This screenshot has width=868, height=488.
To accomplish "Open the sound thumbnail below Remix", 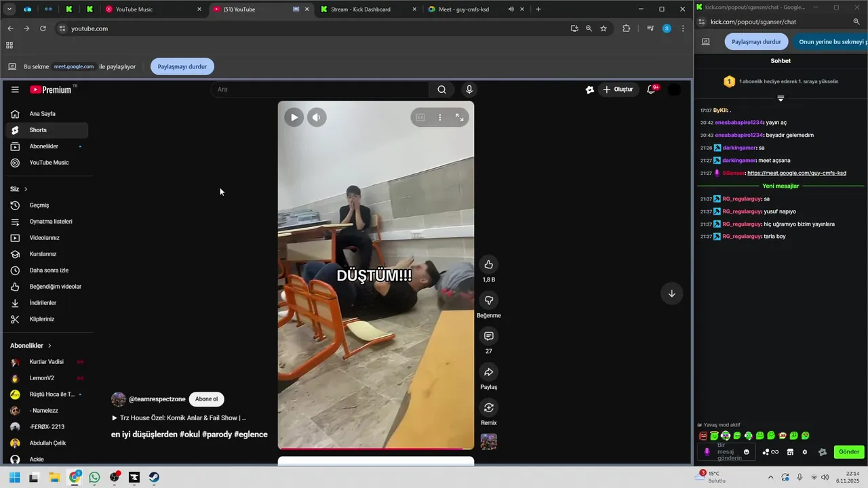I will coord(489,442).
